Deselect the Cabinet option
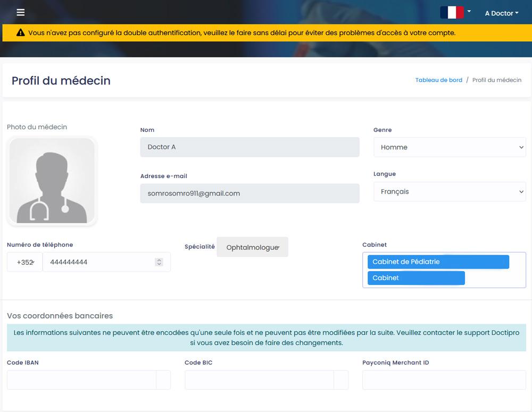 click(x=416, y=278)
